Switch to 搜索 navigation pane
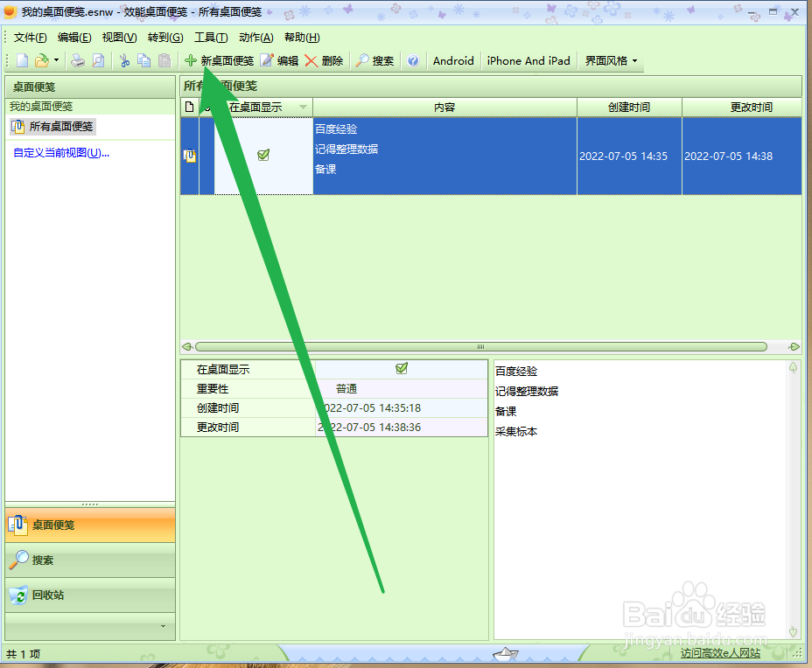Image resolution: width=812 pixels, height=668 pixels. [90, 560]
